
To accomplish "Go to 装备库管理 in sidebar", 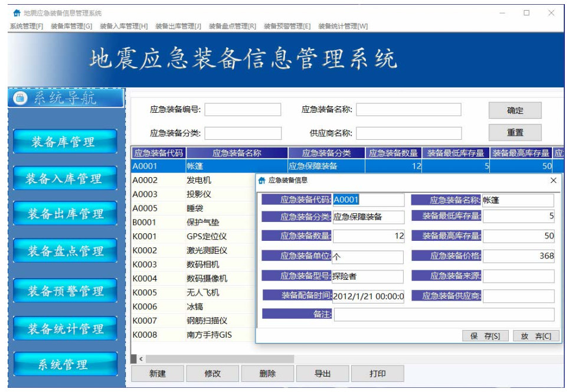I will coord(65,142).
